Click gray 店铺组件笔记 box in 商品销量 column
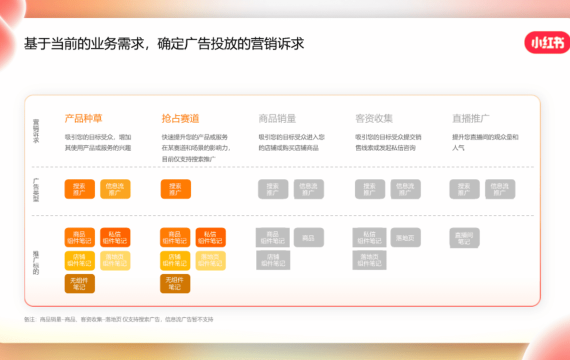Viewport: 570px width, 360px height. [x=273, y=260]
